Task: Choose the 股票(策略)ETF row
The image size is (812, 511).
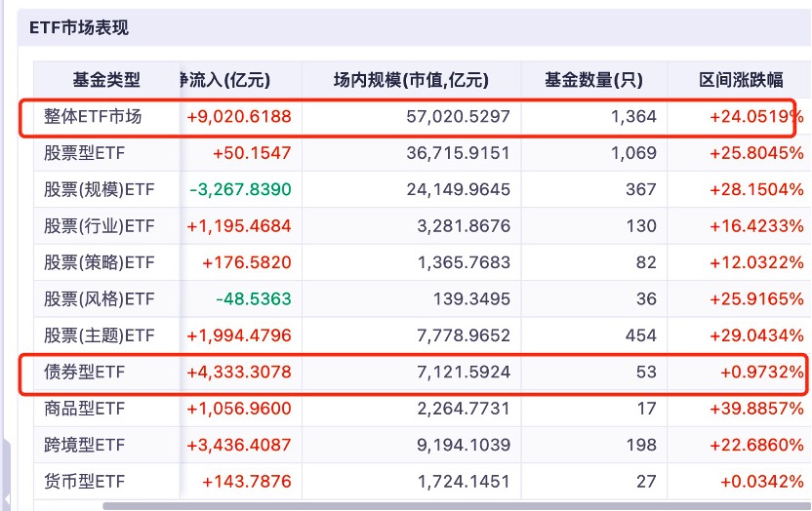Action: pos(100,262)
